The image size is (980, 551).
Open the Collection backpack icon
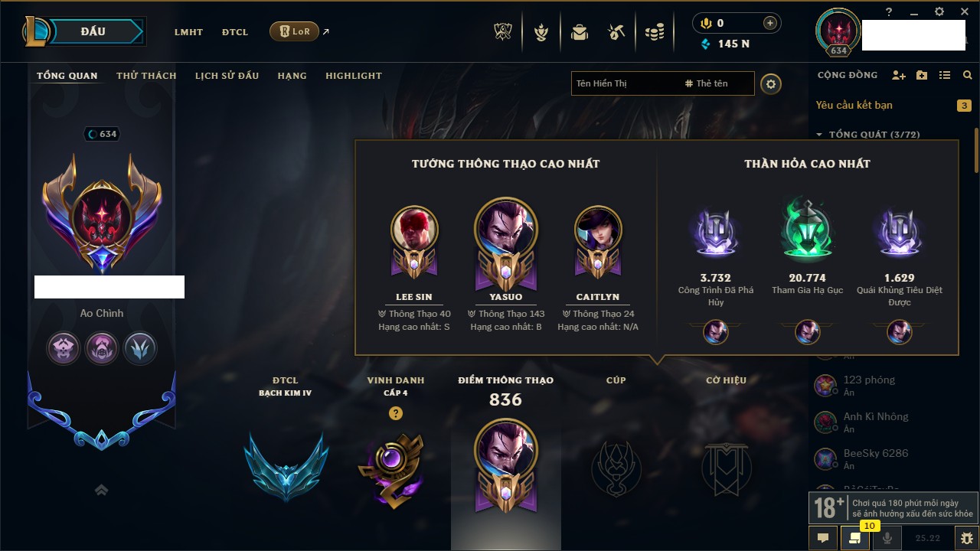click(580, 32)
